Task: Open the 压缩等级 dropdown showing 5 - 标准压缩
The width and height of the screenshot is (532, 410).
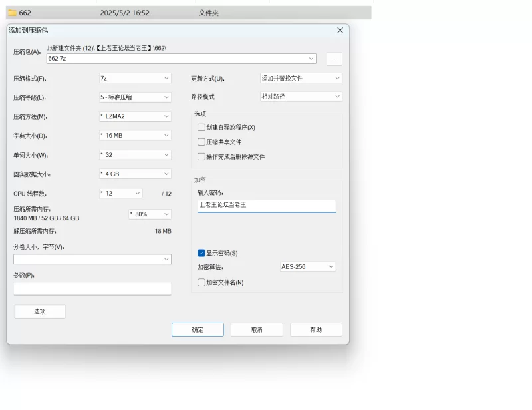Action: point(135,97)
